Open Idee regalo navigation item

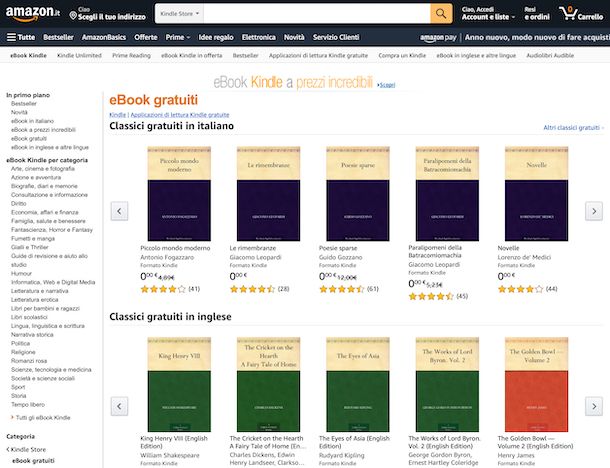tap(216, 37)
